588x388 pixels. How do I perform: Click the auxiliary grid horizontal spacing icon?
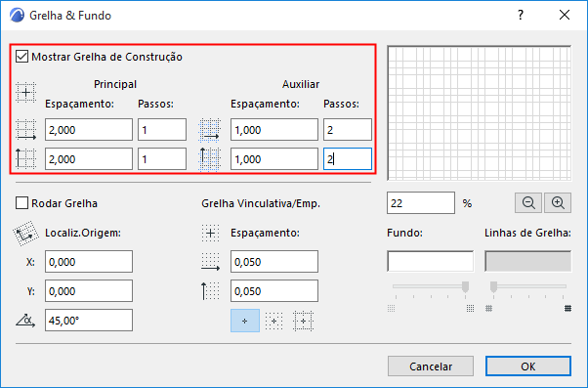(209, 130)
